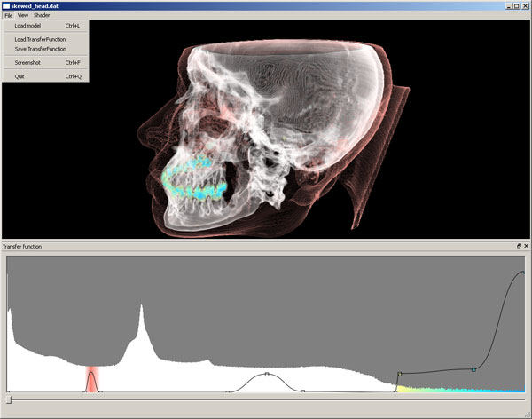The height and width of the screenshot is (419, 532).
Task: Maximize the skewed_head.dat window
Action: pos(516,5)
